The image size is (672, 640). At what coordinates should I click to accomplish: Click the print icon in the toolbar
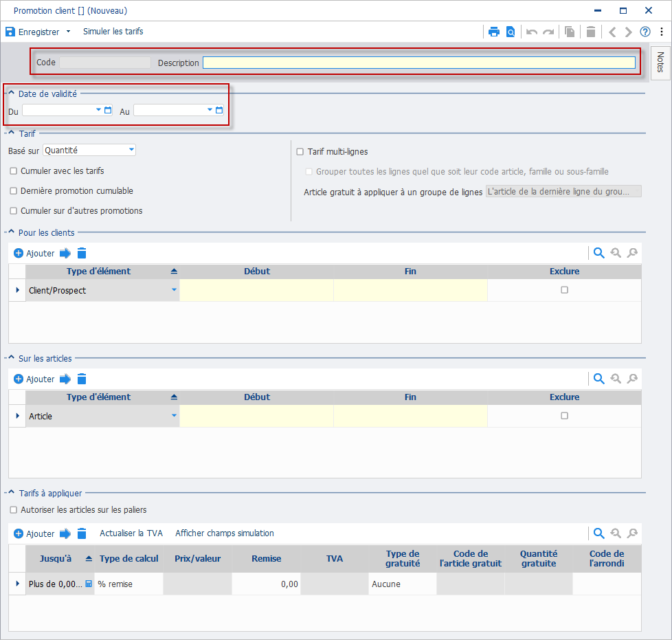494,32
